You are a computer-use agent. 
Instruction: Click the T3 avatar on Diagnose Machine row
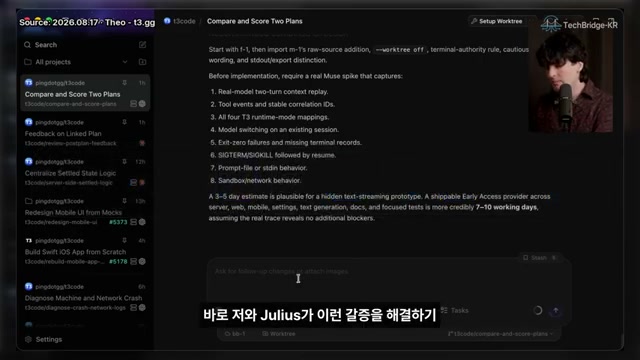[x=29, y=287]
